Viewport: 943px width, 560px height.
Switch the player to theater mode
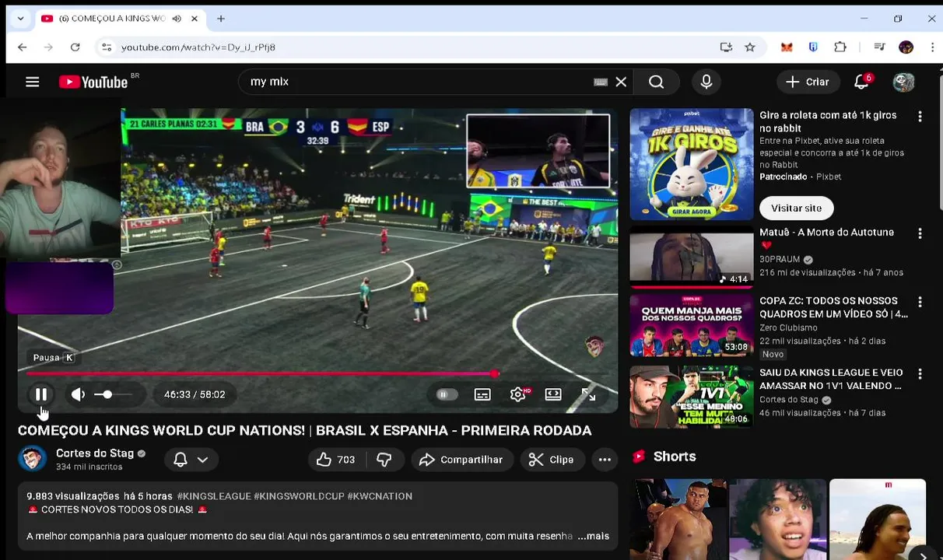click(x=553, y=394)
